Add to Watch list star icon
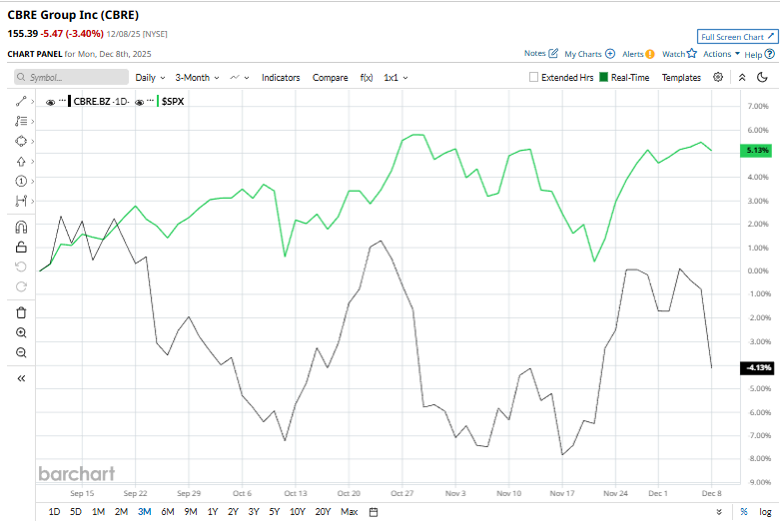780x532 pixels. [691, 53]
